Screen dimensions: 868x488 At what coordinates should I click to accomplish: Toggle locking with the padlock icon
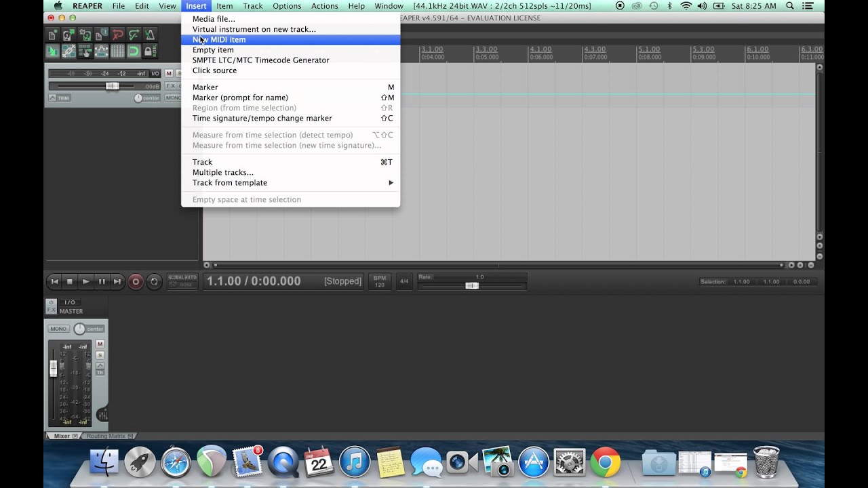tap(150, 52)
